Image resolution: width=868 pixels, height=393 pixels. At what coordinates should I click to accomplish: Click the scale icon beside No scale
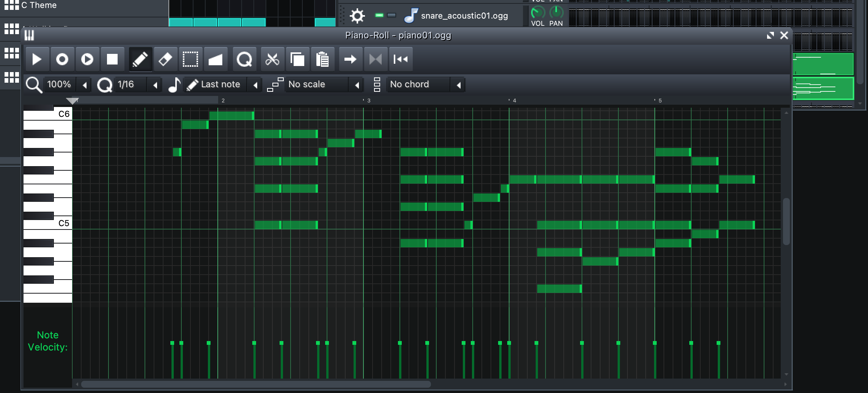pos(275,85)
